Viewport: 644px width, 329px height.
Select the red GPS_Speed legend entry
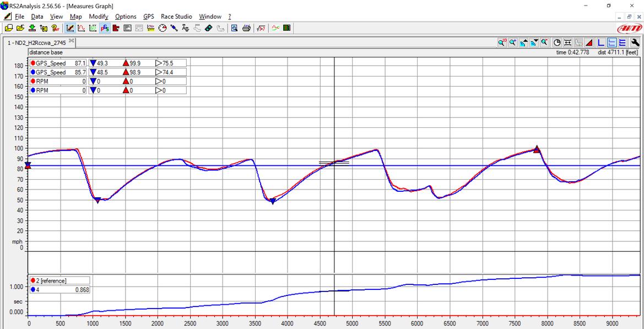coord(50,63)
